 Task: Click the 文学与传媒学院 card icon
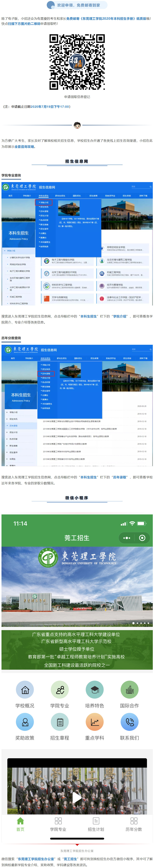[x=46, y=298]
